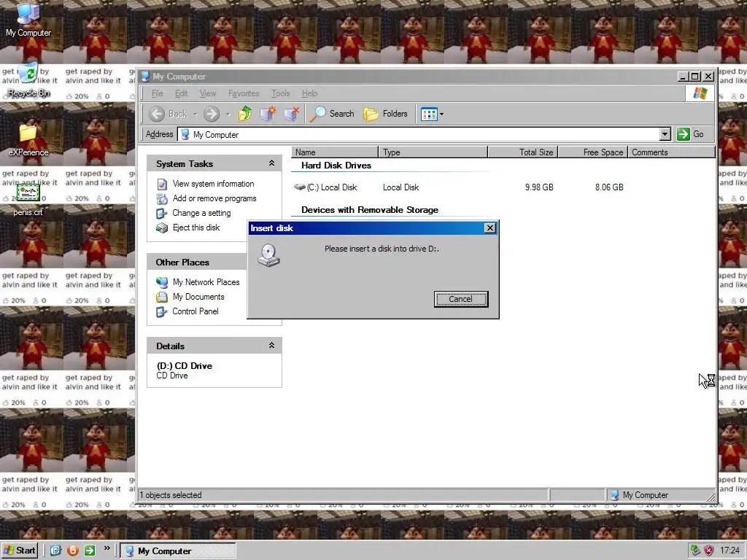Image resolution: width=747 pixels, height=560 pixels.
Task: Click the 9.98 GB total size value
Action: coord(539,187)
